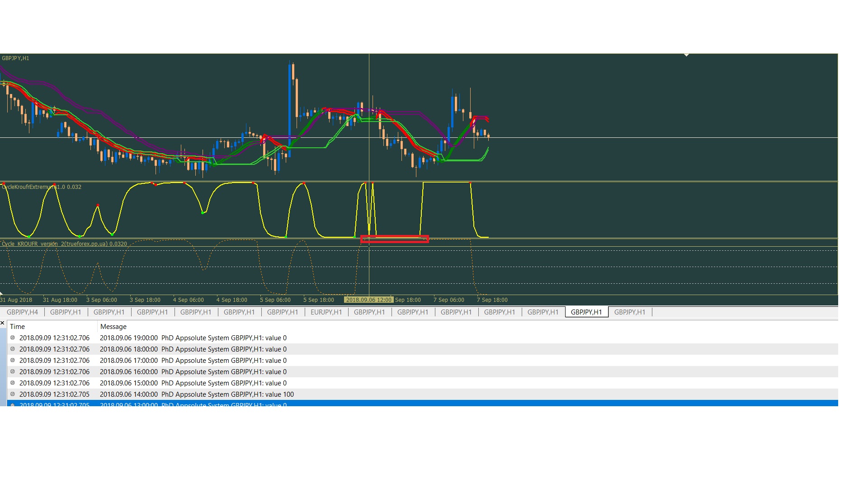Click log icon of value 100 entry
868x488 pixels.
(13, 394)
